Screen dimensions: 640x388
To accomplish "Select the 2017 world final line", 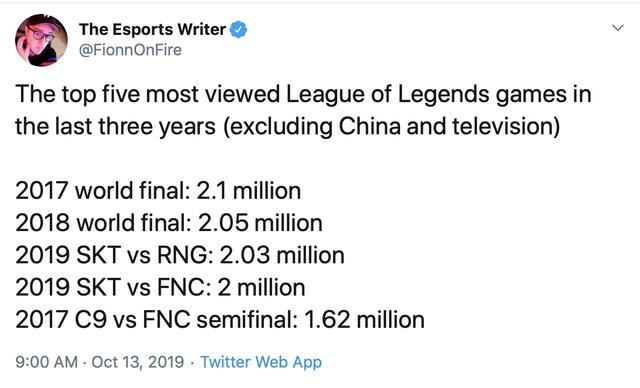I will click(x=158, y=191).
